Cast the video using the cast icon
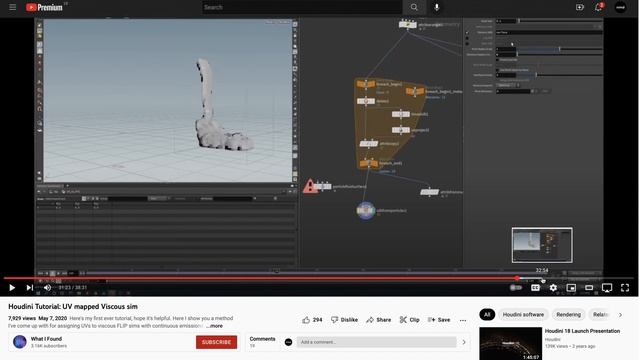The height and width of the screenshot is (360, 640). (x=607, y=288)
